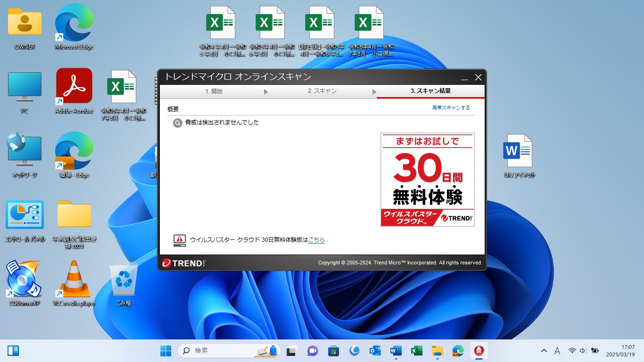This screenshot has width=644, height=362.
Task: Open the こちら free trial link
Action: pyautogui.click(x=316, y=240)
